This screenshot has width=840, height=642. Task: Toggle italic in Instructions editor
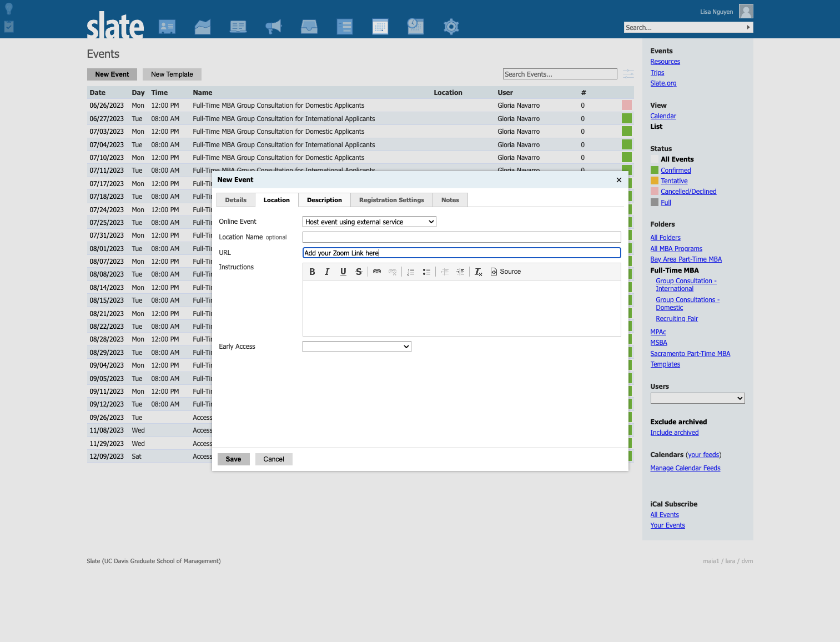[x=327, y=272]
